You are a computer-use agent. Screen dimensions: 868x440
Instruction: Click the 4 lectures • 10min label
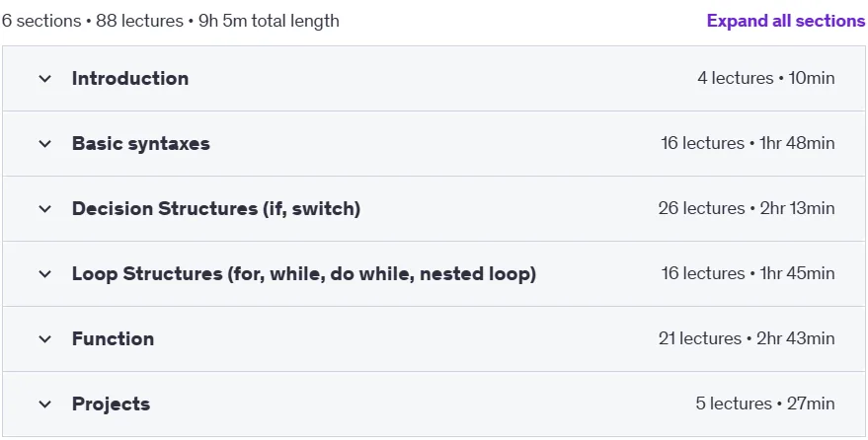(765, 78)
